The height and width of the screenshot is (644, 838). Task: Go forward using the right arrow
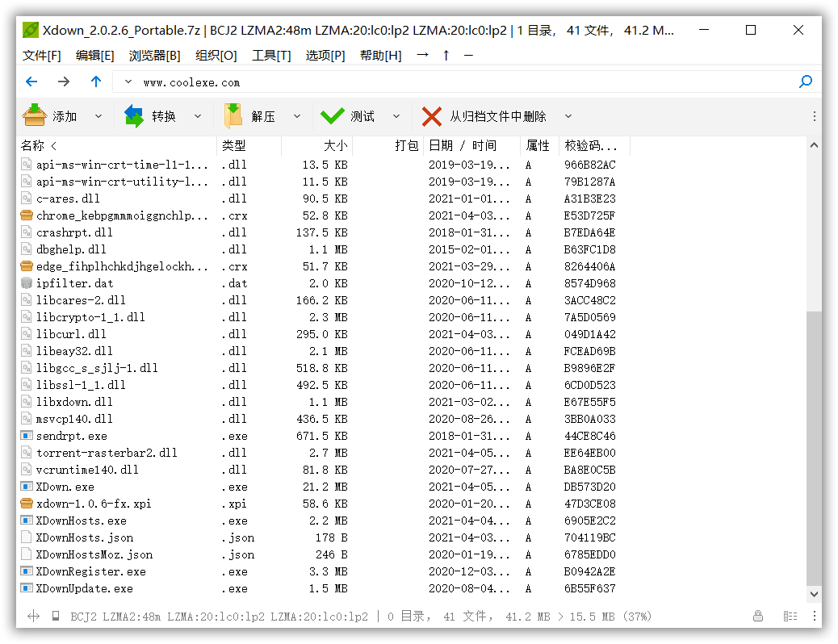pos(64,82)
